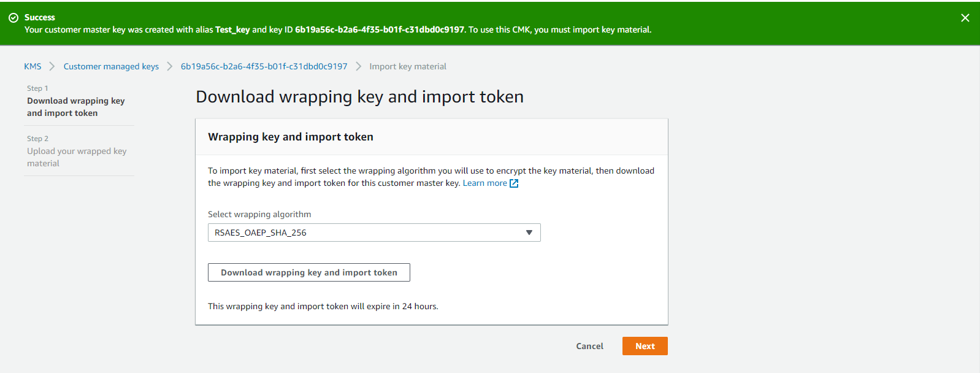Click the Download wrapping key page title

coord(359,96)
